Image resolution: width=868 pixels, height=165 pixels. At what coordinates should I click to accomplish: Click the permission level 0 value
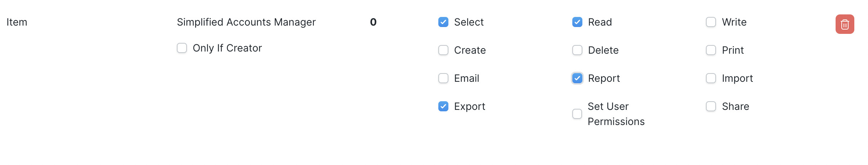pos(373,22)
